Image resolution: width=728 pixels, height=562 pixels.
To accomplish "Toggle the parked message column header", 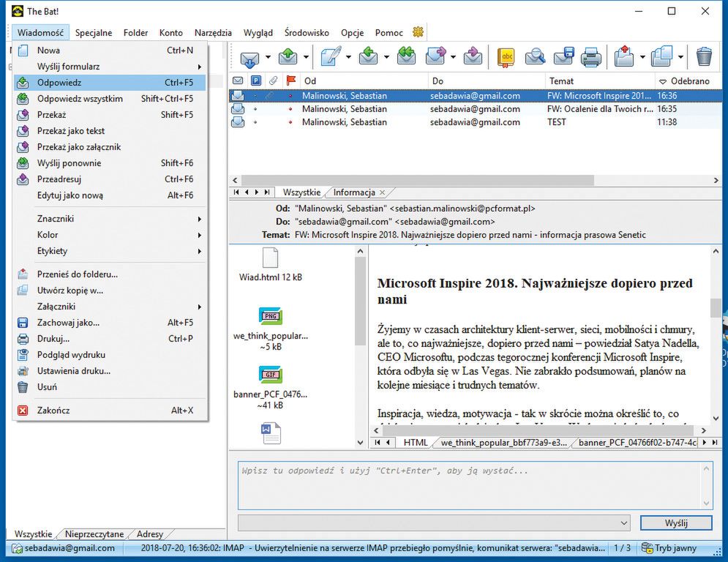I will coord(256,80).
